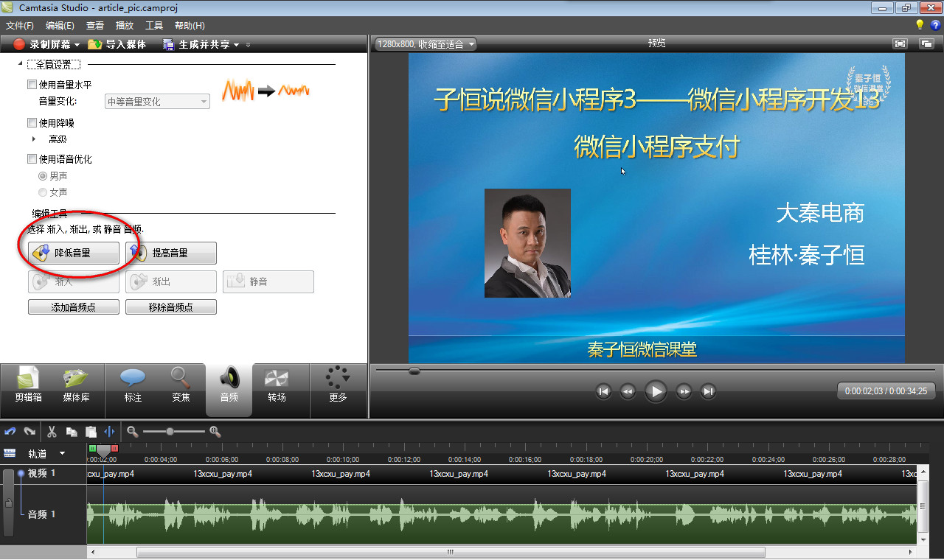Open the 转场 transitions tab
This screenshot has width=944, height=560.
pyautogui.click(x=277, y=385)
